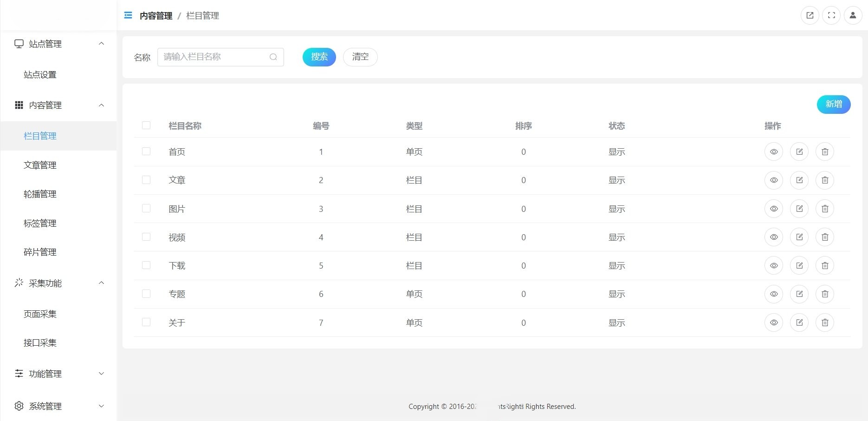Click the 清空 button
The image size is (868, 421).
click(360, 57)
